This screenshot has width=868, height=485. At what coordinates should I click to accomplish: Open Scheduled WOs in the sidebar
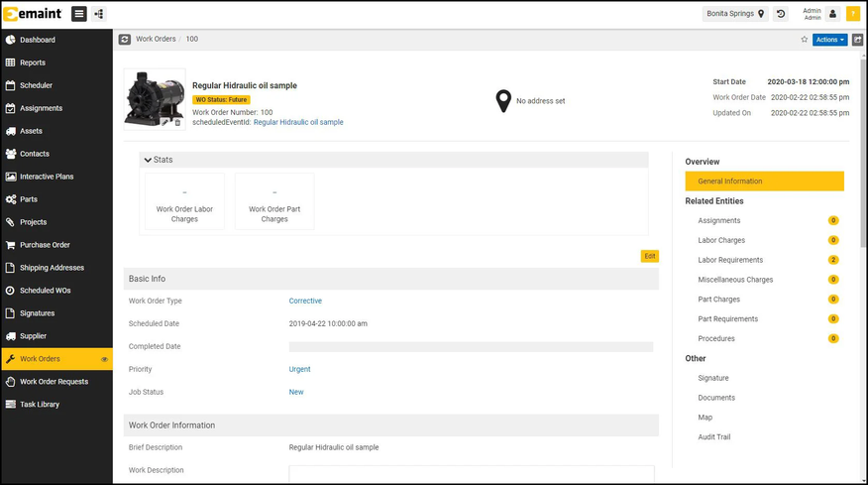point(45,291)
